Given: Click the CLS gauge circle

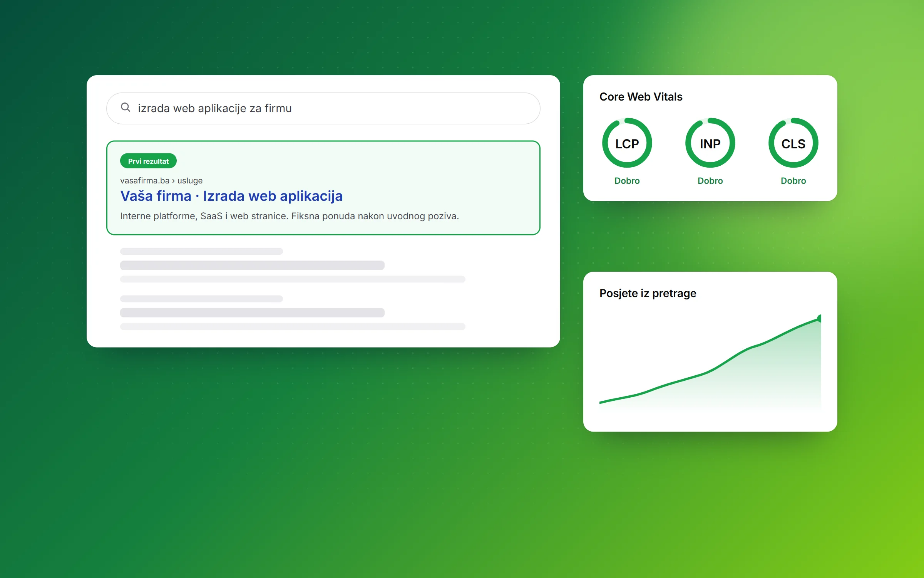Looking at the screenshot, I should click(793, 143).
